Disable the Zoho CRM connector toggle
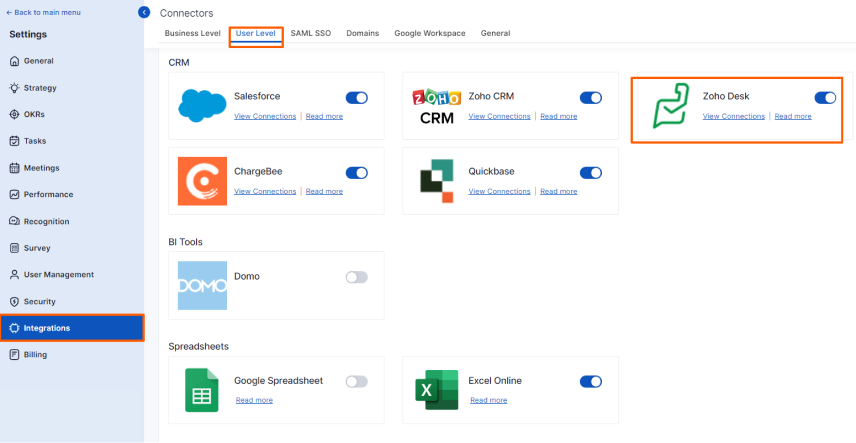 [x=591, y=98]
